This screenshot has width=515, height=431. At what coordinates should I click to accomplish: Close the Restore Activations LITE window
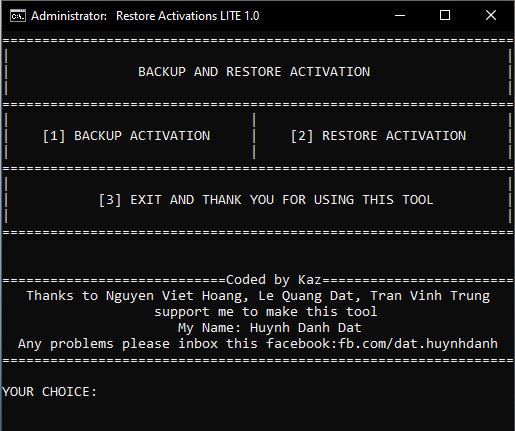[x=491, y=15]
